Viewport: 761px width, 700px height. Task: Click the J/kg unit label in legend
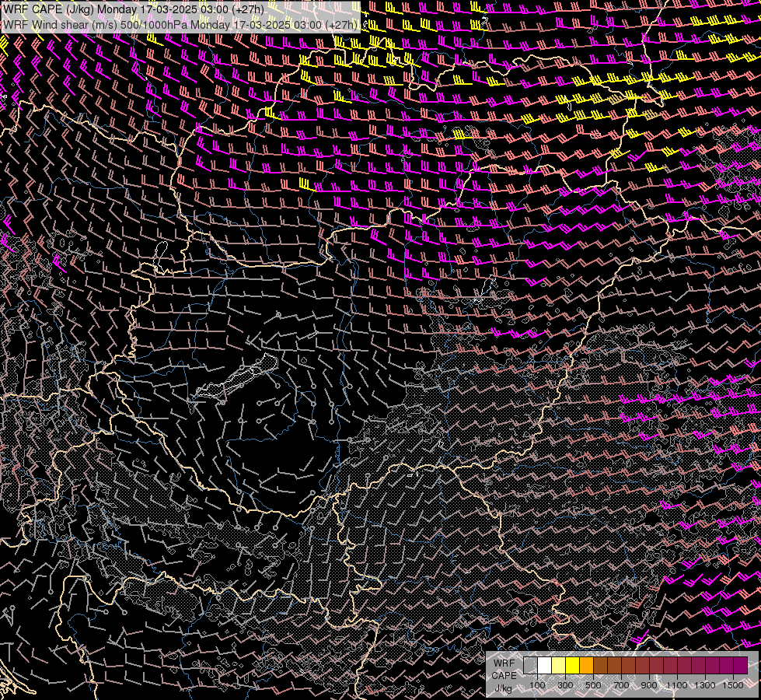click(503, 688)
